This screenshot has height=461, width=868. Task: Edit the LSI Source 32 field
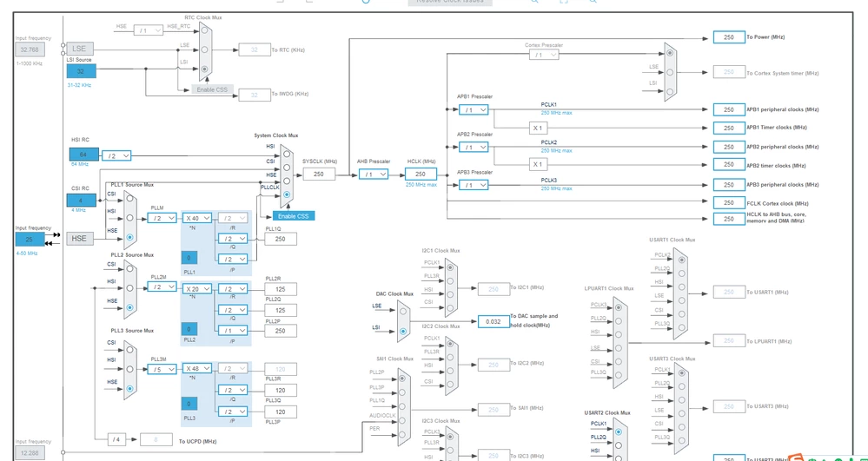tap(82, 71)
